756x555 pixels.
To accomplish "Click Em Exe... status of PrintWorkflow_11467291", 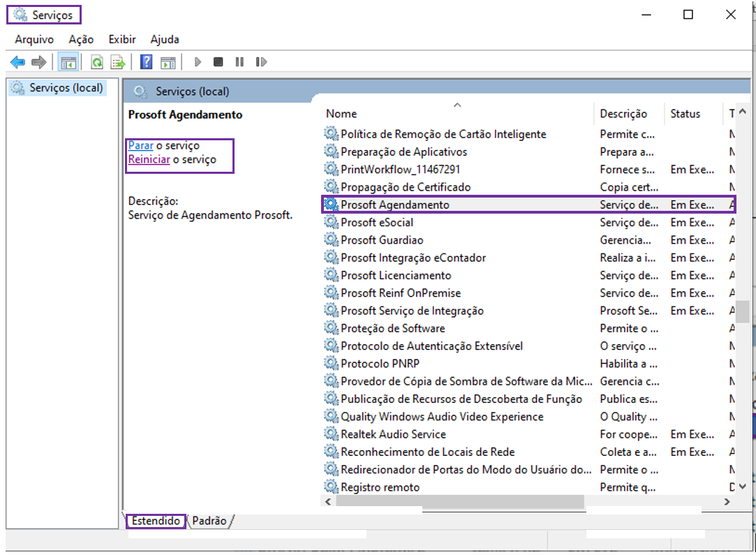I will (x=692, y=169).
